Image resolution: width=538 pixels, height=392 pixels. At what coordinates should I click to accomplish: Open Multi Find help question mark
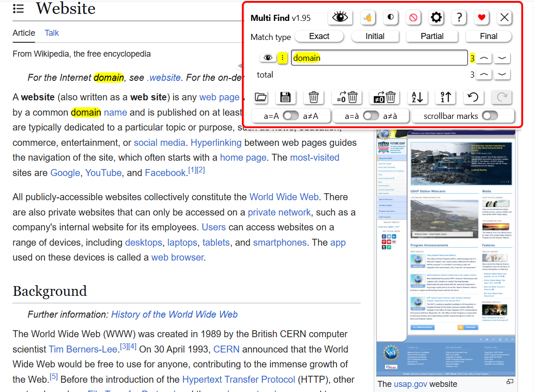pos(459,17)
